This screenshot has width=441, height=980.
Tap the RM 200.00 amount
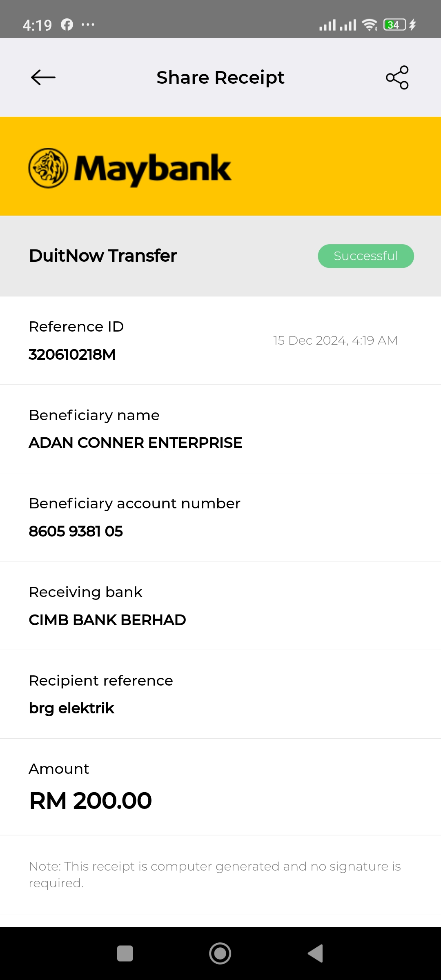tap(91, 800)
